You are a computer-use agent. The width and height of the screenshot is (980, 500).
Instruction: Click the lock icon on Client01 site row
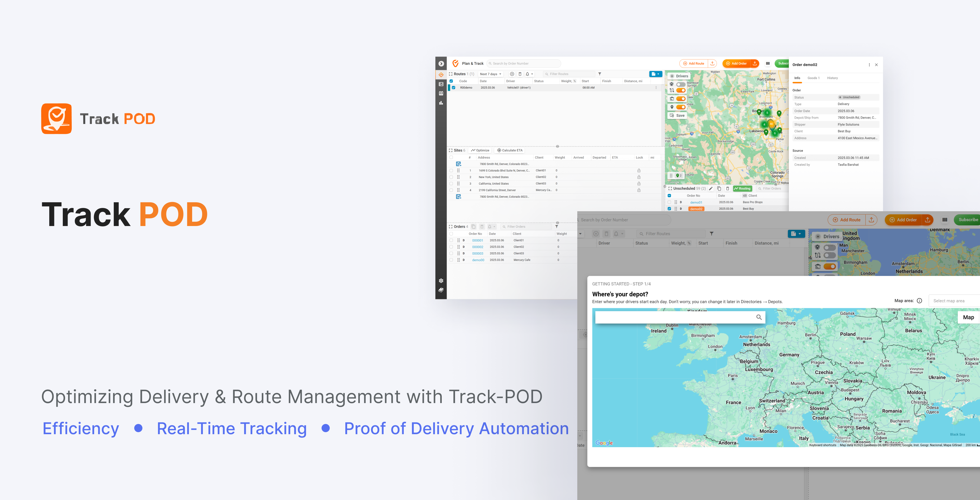tap(639, 171)
